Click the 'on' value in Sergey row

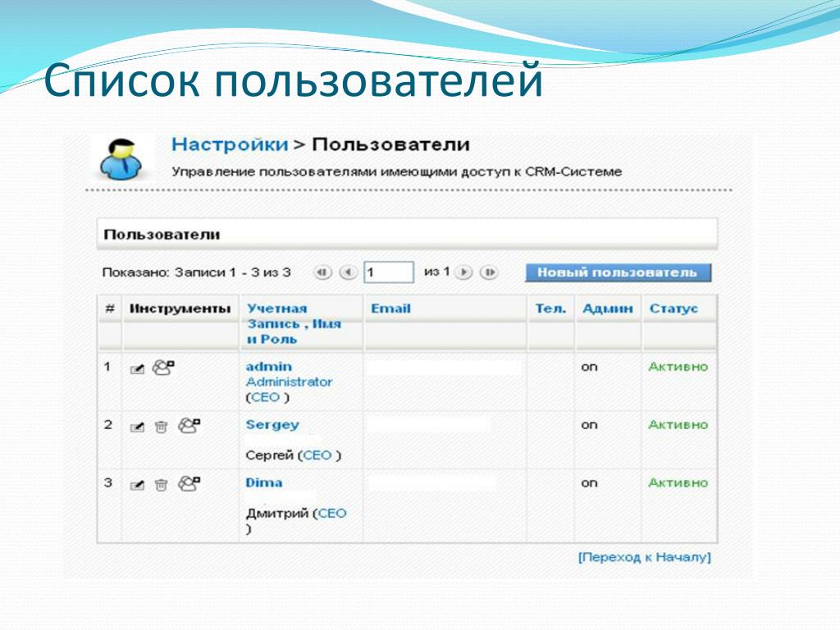pyautogui.click(x=589, y=426)
